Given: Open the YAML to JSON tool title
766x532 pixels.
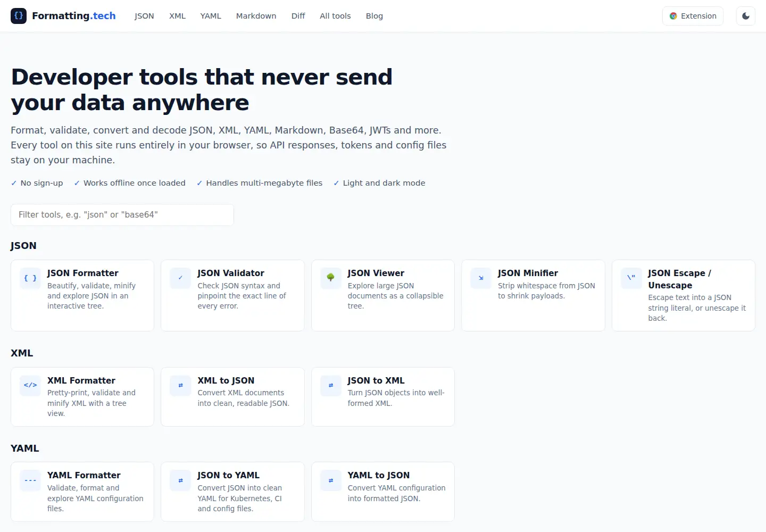Looking at the screenshot, I should tap(379, 475).
